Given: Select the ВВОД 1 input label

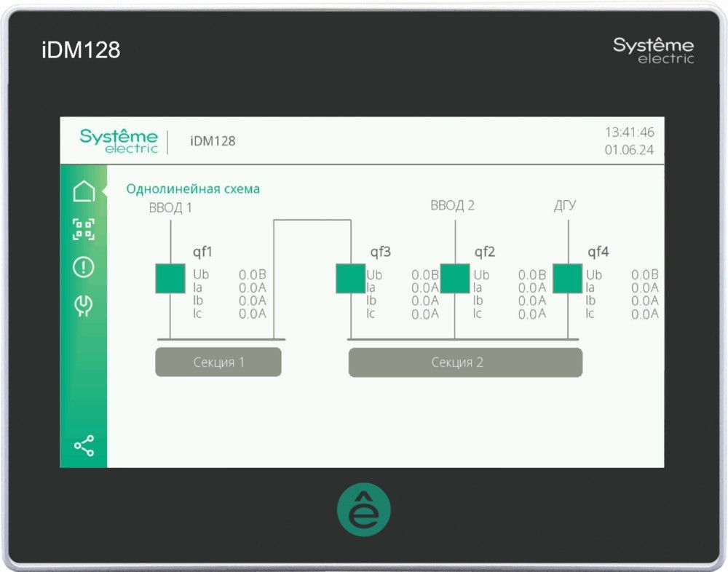Looking at the screenshot, I should (170, 207).
